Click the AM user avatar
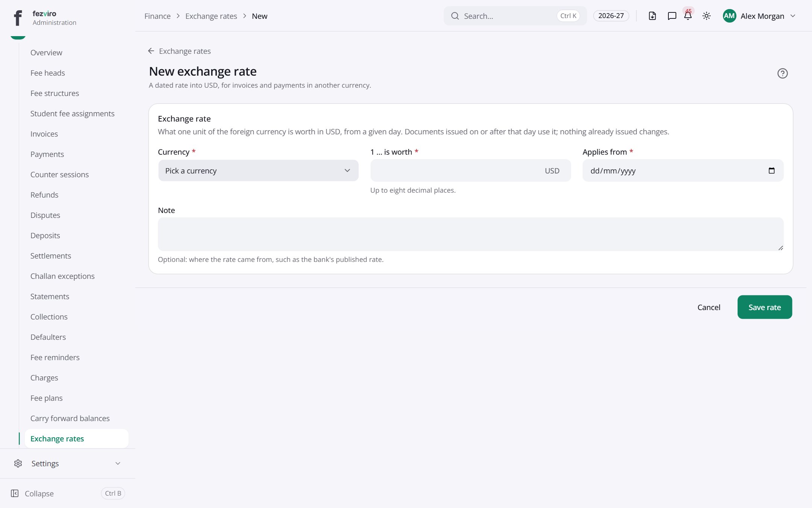812x508 pixels. coord(729,16)
